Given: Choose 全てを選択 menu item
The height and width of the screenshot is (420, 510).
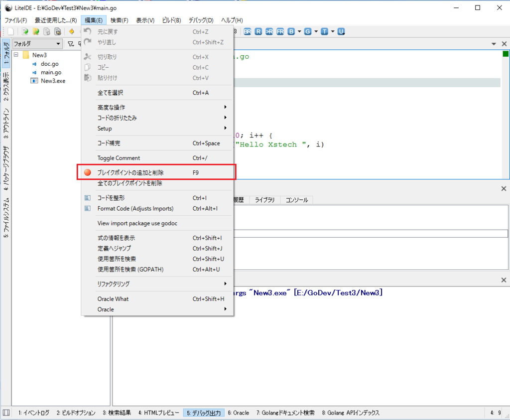Looking at the screenshot, I should pos(157,93).
